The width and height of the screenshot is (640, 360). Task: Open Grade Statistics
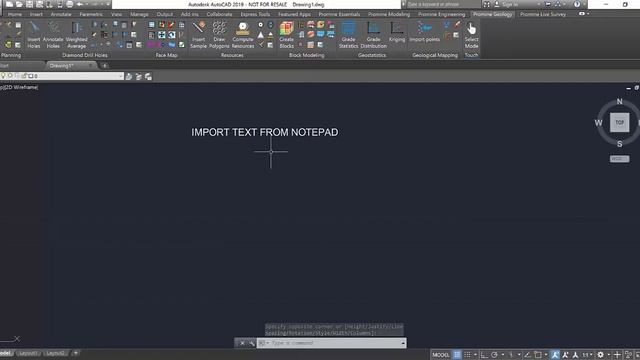pos(348,35)
